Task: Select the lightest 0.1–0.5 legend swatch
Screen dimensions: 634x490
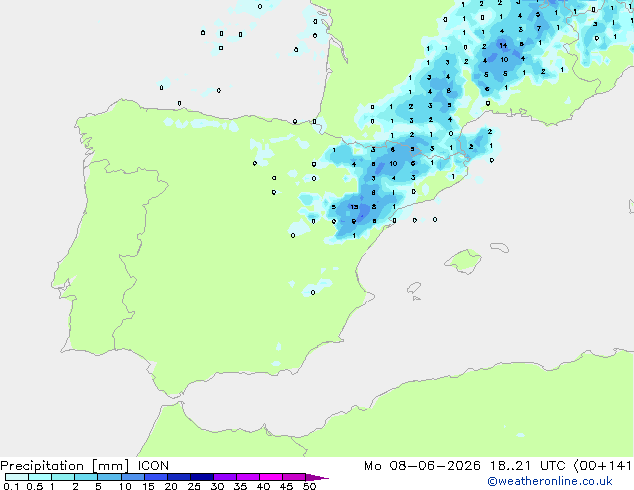Action: pyautogui.click(x=17, y=477)
